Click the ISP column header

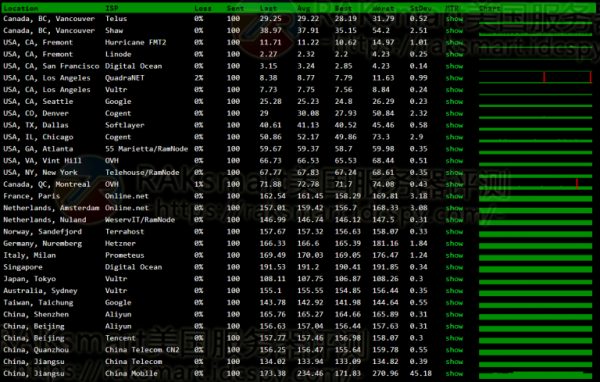coord(112,8)
